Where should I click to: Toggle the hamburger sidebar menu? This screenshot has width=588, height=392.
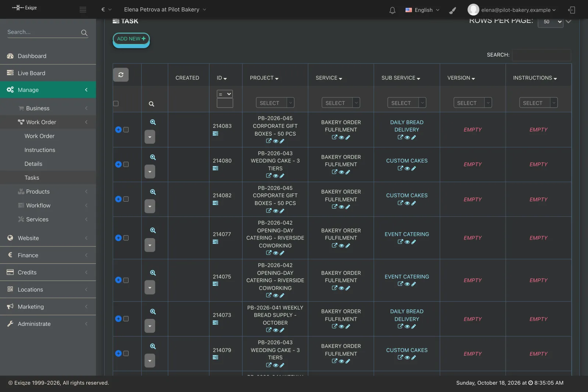(x=83, y=10)
